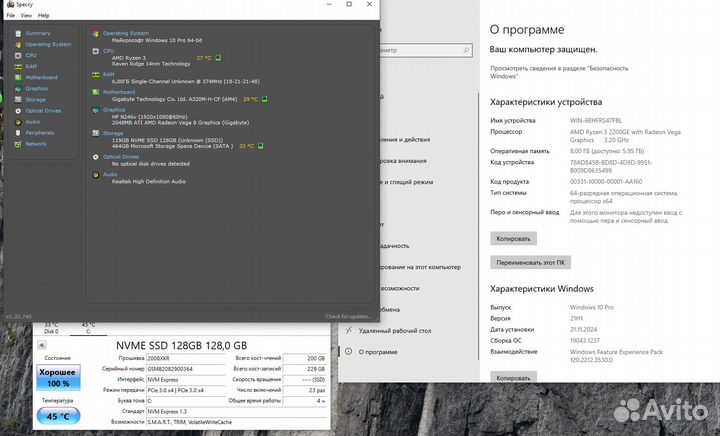Screen dimensions: 720x436
Task: Select Disk 0 tab showing 33 °C
Action: pos(51,328)
